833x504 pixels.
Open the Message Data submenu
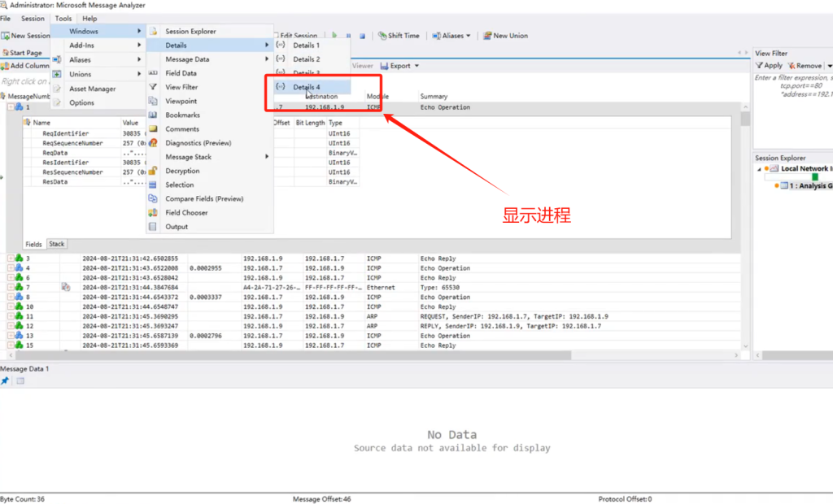point(211,59)
